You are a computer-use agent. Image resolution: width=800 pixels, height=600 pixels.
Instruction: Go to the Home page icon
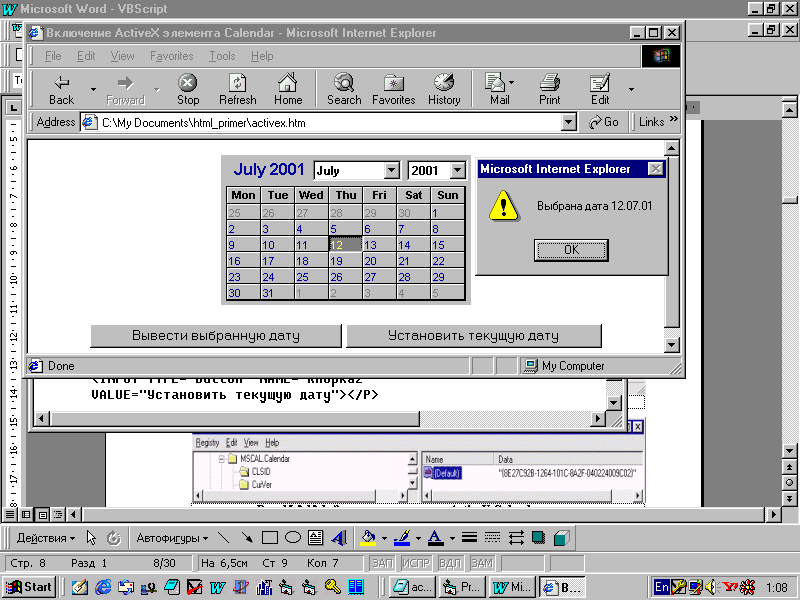pos(287,82)
